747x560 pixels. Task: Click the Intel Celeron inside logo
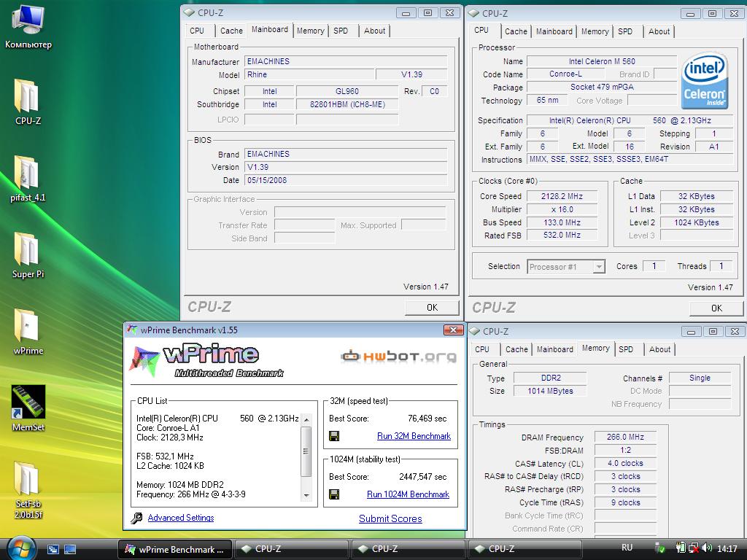click(x=705, y=81)
